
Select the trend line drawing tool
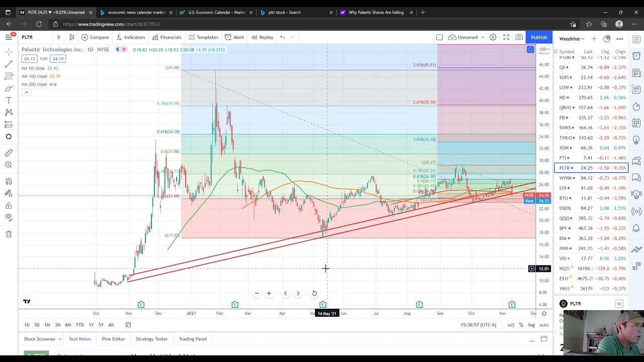[x=9, y=64]
